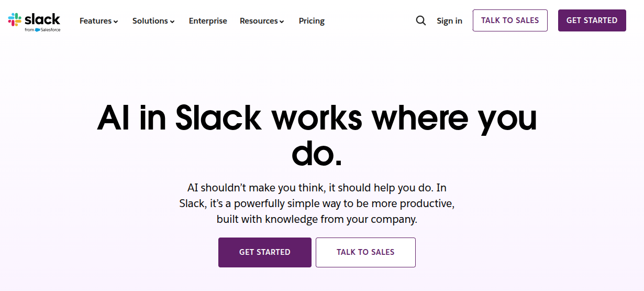Click the Sign in link
Screen dimensions: 644x291
tap(450, 21)
